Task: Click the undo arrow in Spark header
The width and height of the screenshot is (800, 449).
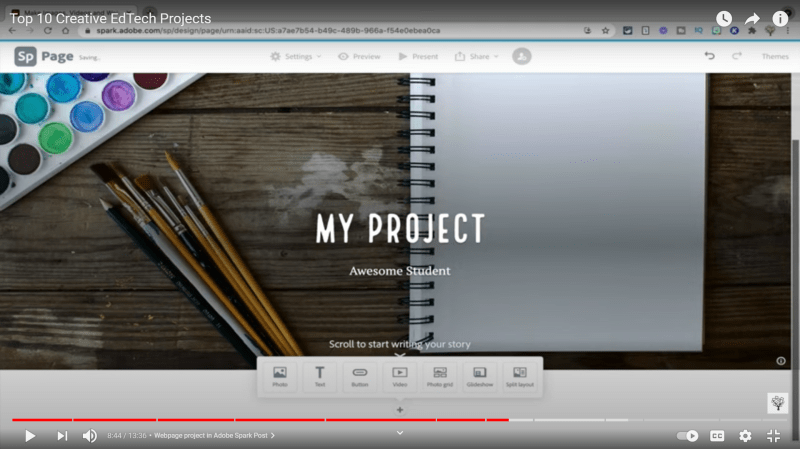Action: point(710,56)
